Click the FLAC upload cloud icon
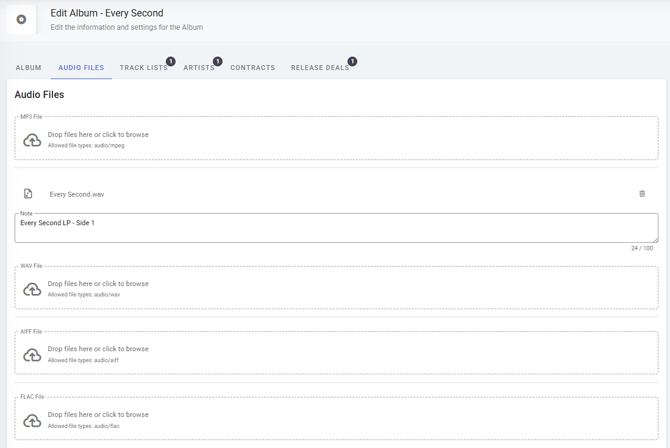This screenshot has height=448, width=670. pos(32,420)
